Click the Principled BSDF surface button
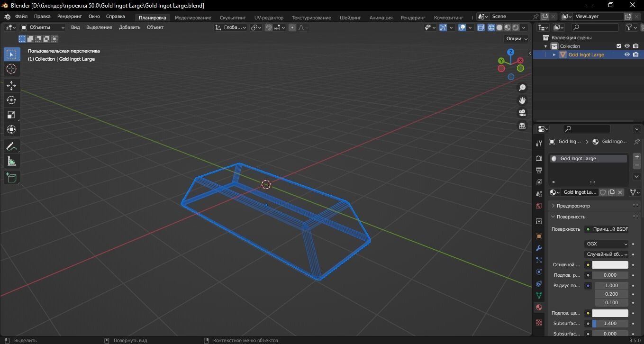644x344 pixels. (607, 229)
